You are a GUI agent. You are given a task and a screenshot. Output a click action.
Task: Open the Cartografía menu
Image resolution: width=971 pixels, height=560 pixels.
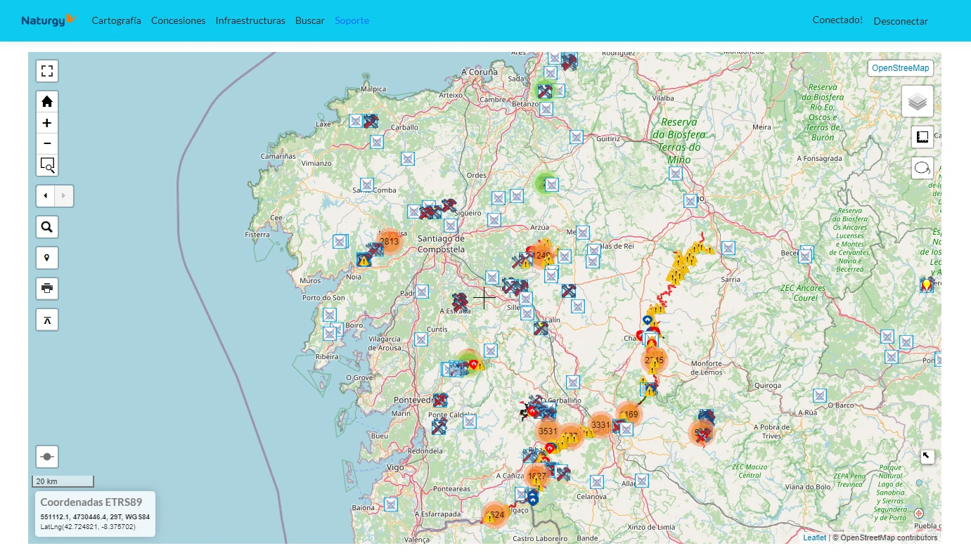tap(116, 20)
